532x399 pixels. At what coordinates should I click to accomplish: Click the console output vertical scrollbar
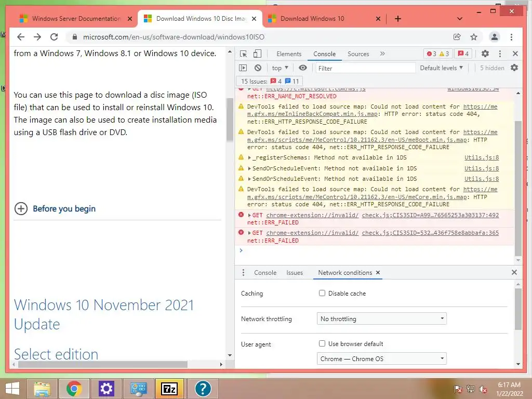pos(518,188)
